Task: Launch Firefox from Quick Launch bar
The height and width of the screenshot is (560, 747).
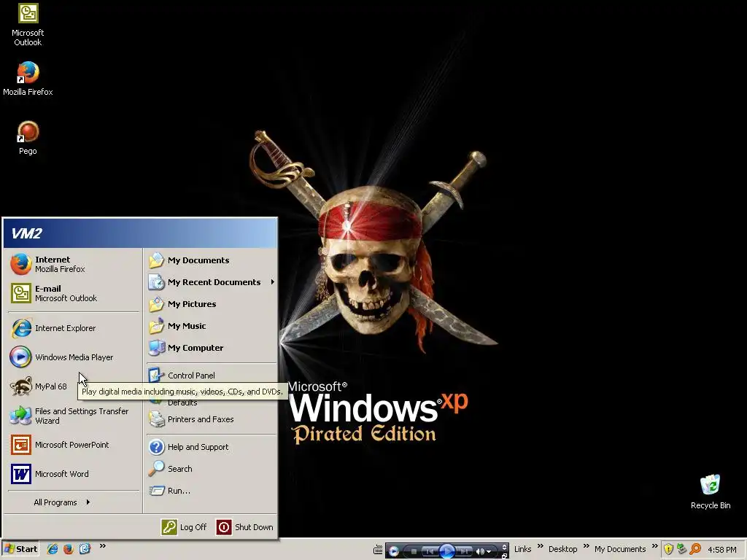Action: pos(68,549)
